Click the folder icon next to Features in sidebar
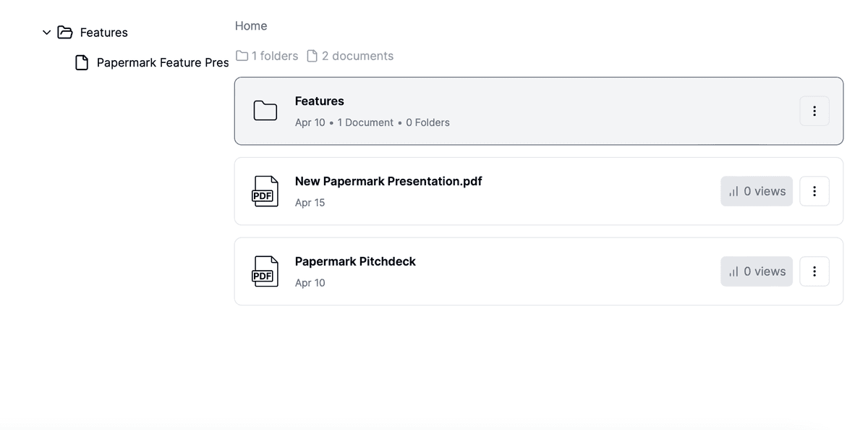This screenshot has height=430, width=868. pos(64,32)
